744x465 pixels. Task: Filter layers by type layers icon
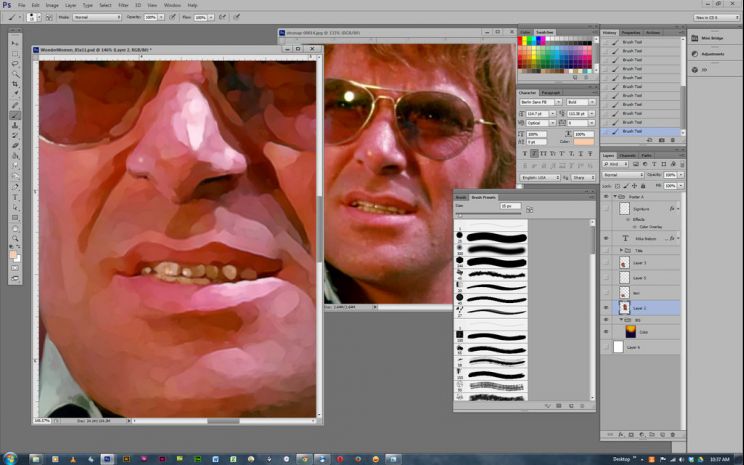[654, 164]
